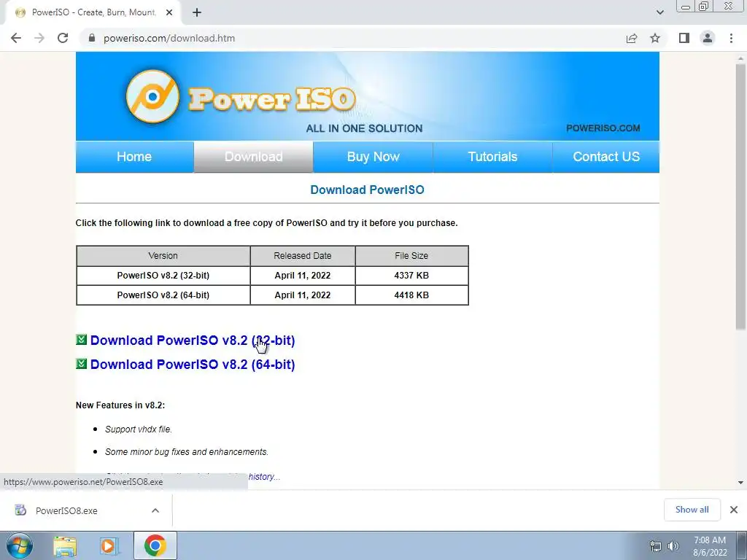Click the green 64-bit download arrow icon

click(82, 364)
